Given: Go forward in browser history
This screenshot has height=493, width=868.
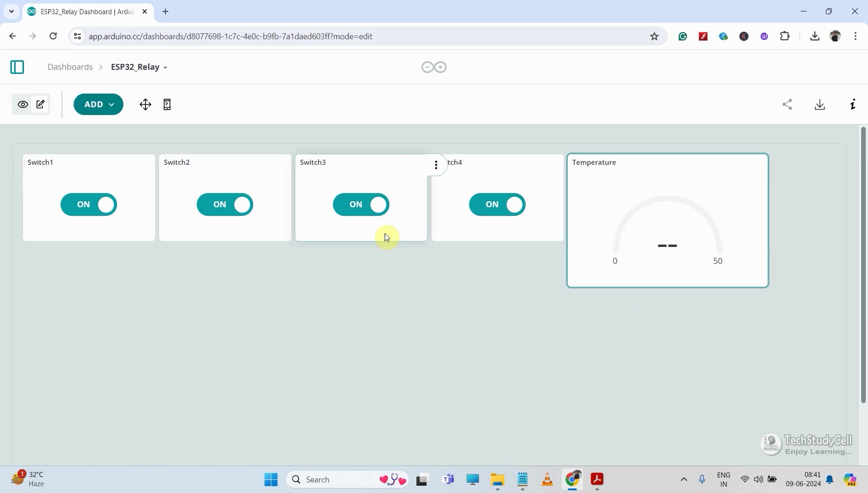Looking at the screenshot, I should pyautogui.click(x=33, y=36).
